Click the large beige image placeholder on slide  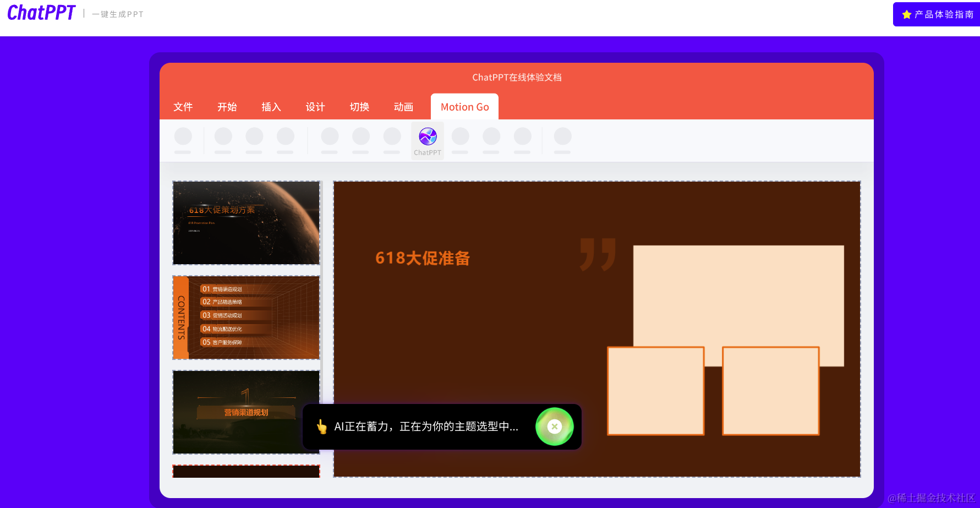(738, 305)
